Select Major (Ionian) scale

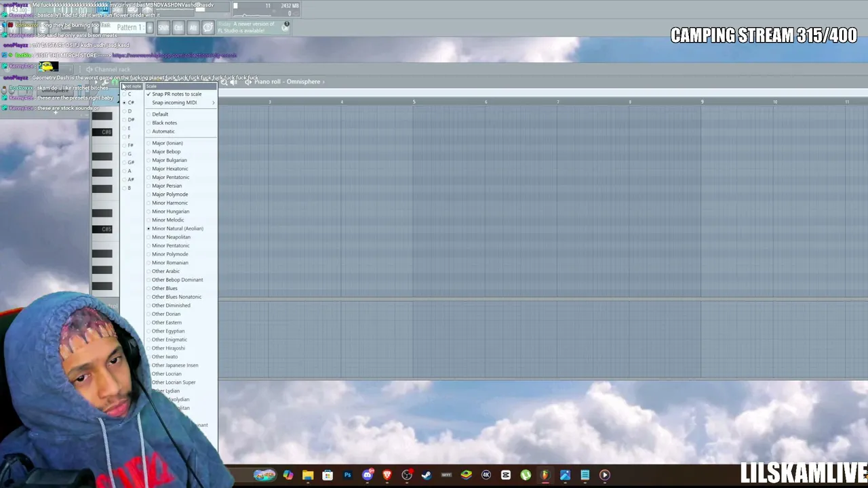point(181,143)
